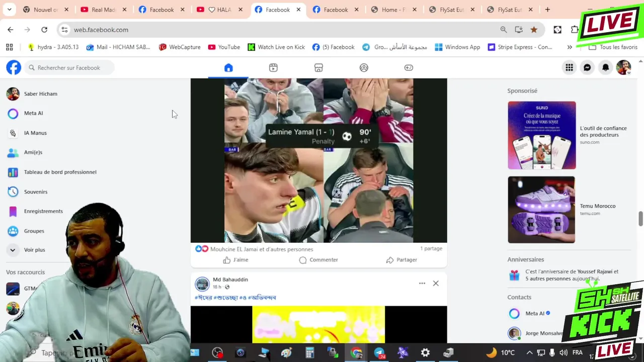Image resolution: width=644 pixels, height=362 pixels.
Task: Switch to the HALA YouTube tab
Action: (x=220, y=10)
